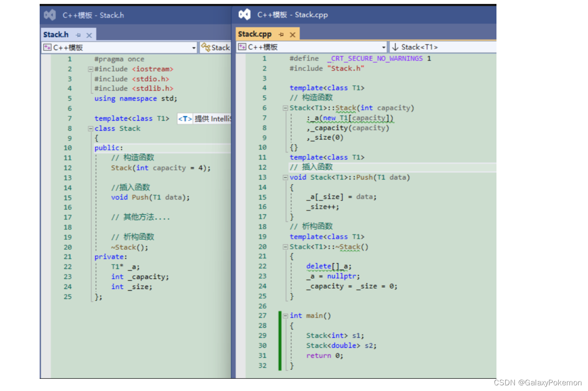Click "void Push(T1 data);" declaration
Screen dimensions: 588x391
pos(150,197)
